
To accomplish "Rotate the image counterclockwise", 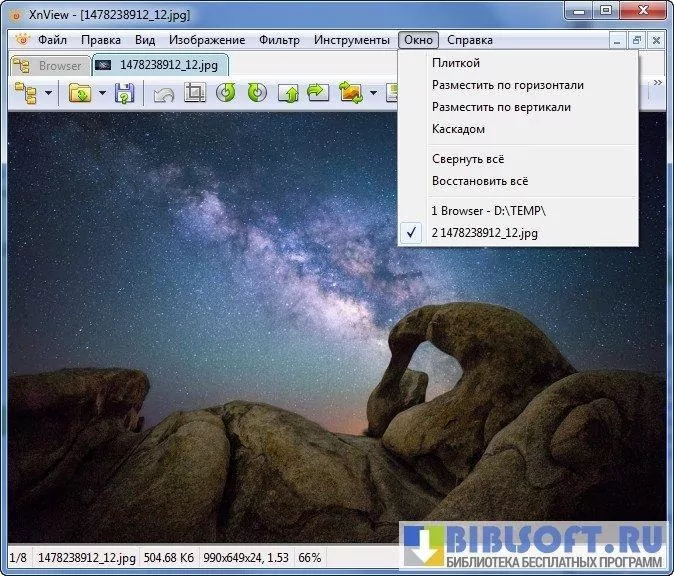I will click(x=226, y=94).
